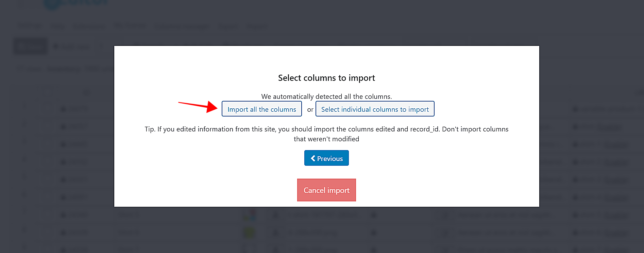Open the widest blurred menu bar item
Screen dimensions: 644x253
pyautogui.click(x=182, y=26)
